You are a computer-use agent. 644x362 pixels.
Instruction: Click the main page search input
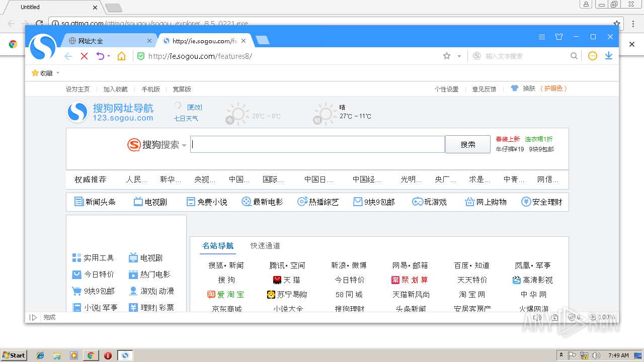[317, 144]
